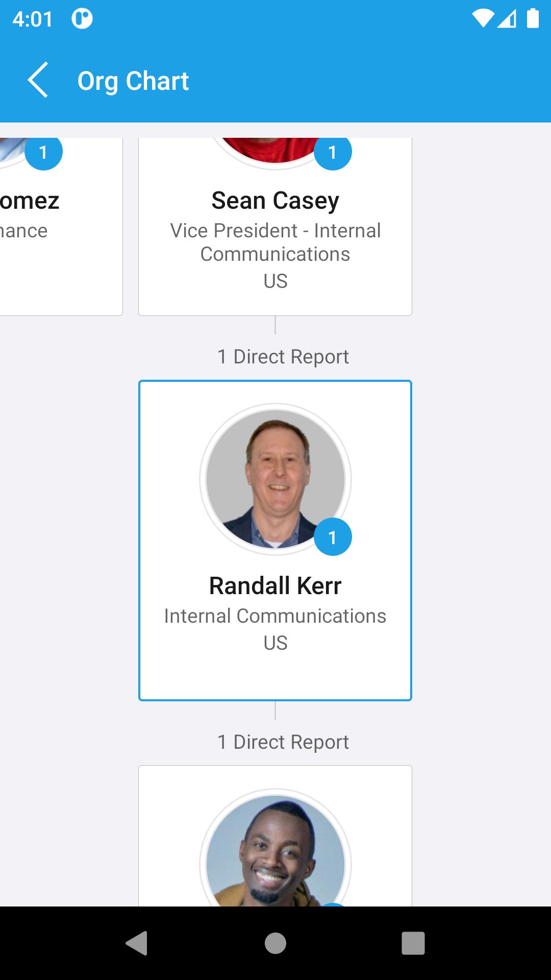Tap the Wi-Fi signal icon in status bar
Screen dimensions: 551x980
pyautogui.click(x=483, y=19)
